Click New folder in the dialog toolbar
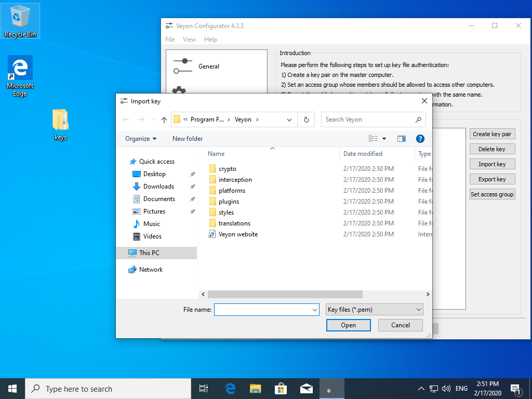This screenshot has height=399, width=532. pos(188,138)
